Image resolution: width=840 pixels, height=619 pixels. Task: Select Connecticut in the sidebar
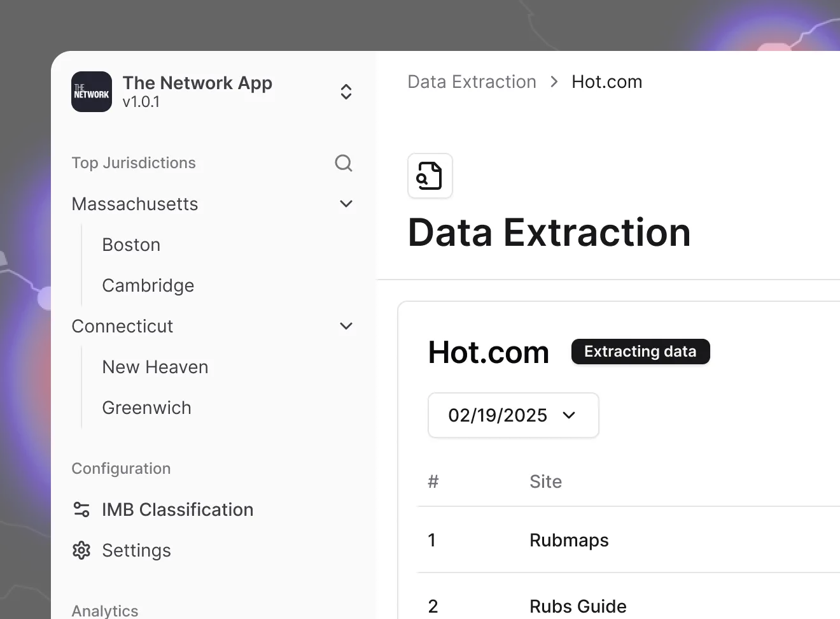(122, 326)
